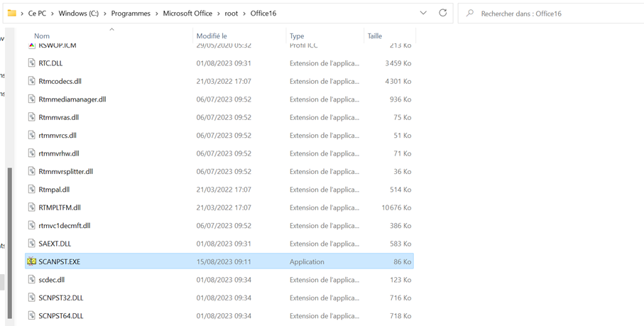644x326 pixels.
Task: Select the SAEXT.DLL file name
Action: click(55, 244)
